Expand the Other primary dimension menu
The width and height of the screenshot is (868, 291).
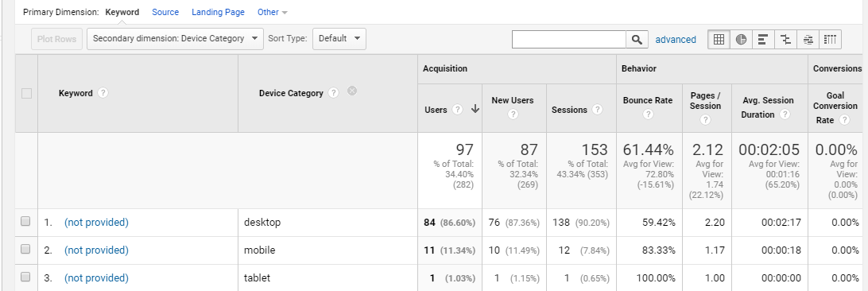(x=273, y=12)
